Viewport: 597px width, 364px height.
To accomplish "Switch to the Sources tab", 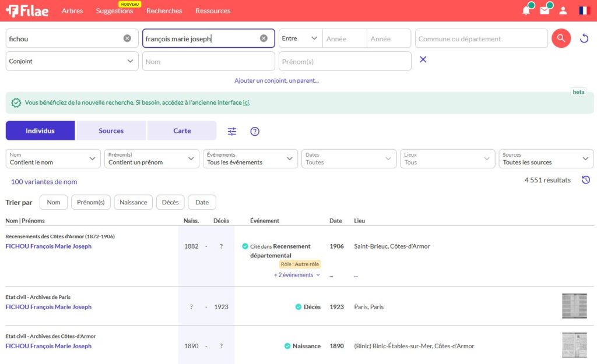I will tap(111, 131).
